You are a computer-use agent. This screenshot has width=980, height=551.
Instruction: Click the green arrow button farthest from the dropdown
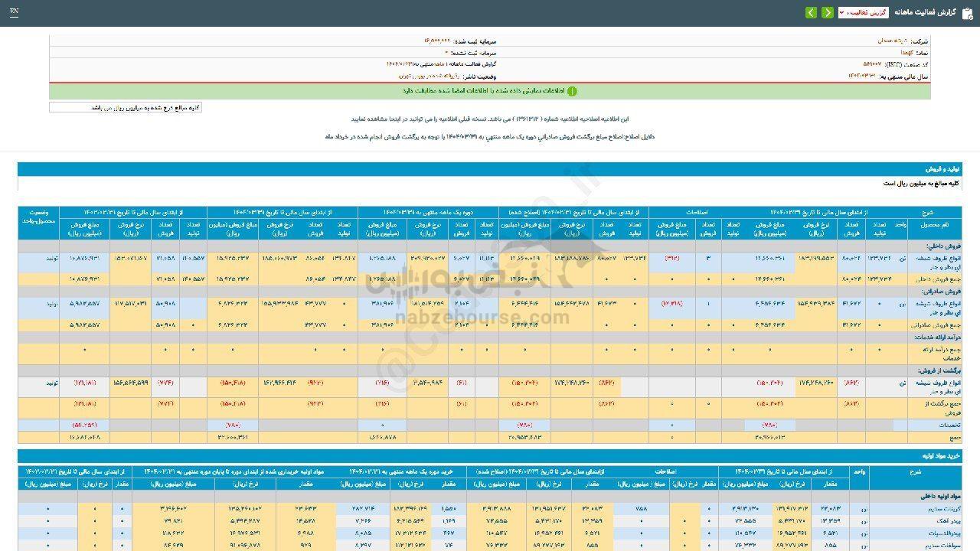(811, 13)
